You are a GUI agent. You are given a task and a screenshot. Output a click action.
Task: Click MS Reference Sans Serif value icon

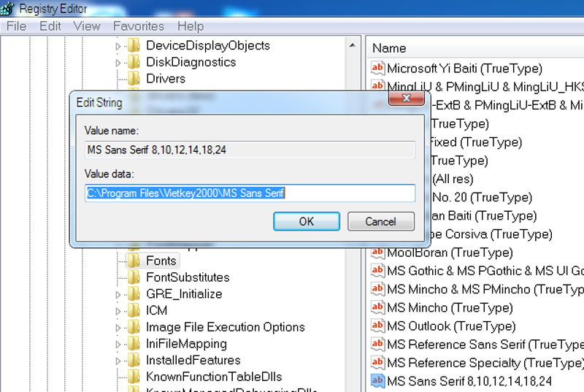click(x=377, y=345)
